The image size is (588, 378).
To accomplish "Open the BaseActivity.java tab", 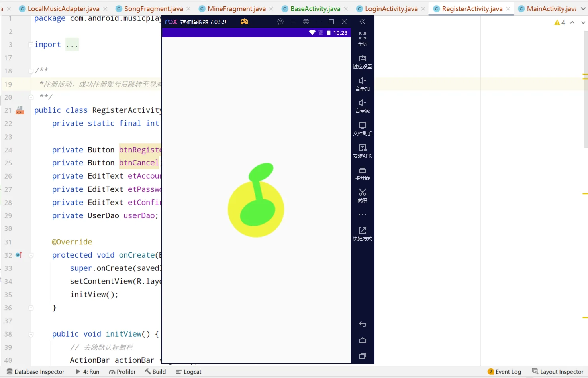I will 315,9.
